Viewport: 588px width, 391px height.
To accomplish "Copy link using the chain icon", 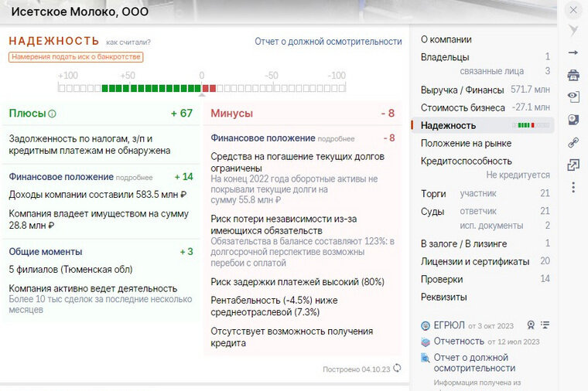I will pos(573,142).
